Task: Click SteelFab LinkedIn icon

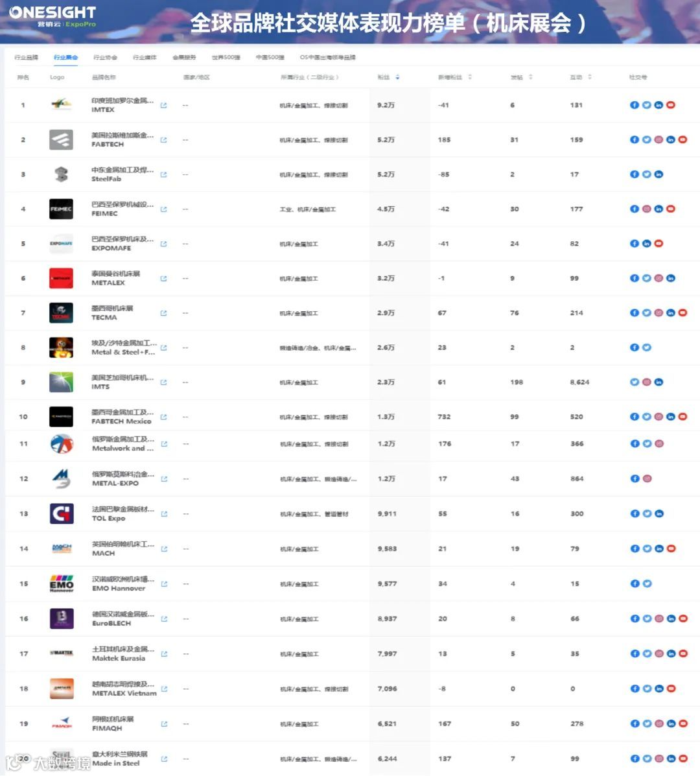Action: click(x=659, y=174)
